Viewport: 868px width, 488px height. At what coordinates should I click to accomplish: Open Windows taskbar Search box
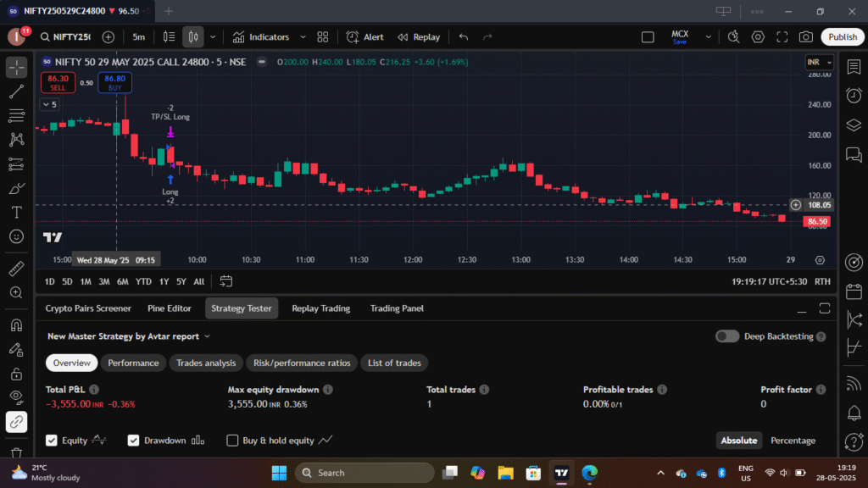364,473
